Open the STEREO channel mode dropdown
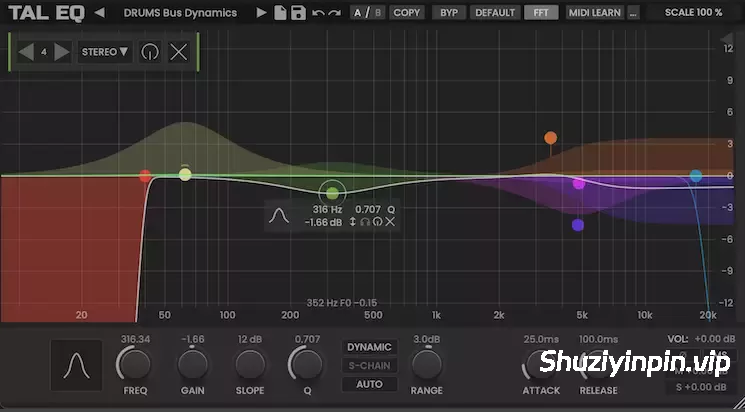The height and width of the screenshot is (412, 745). [105, 52]
